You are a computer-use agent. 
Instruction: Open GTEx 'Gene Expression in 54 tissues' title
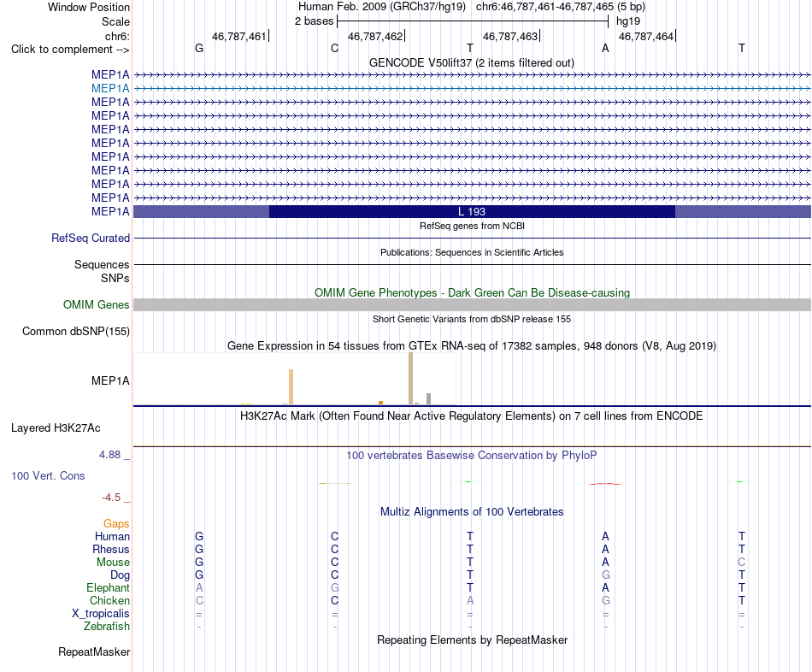click(472, 345)
